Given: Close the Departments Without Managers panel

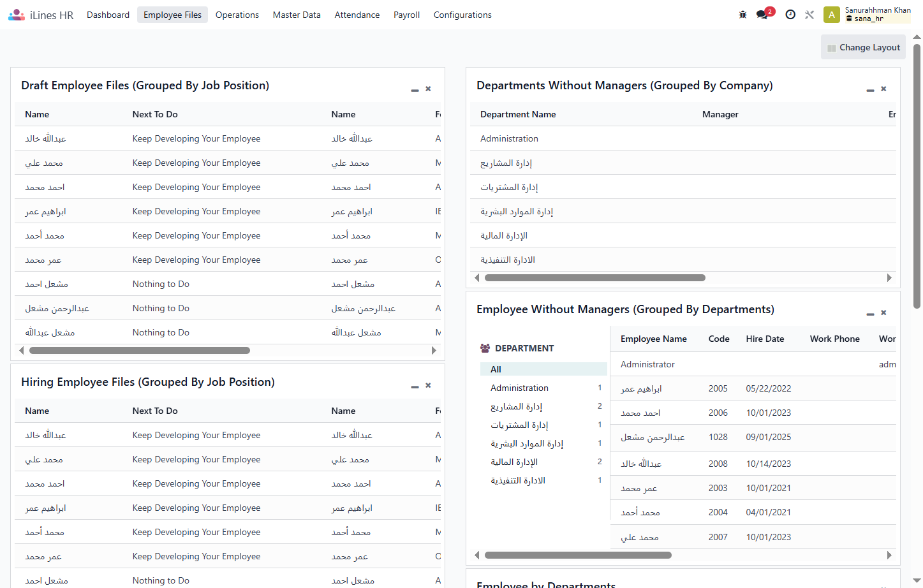Looking at the screenshot, I should [883, 89].
